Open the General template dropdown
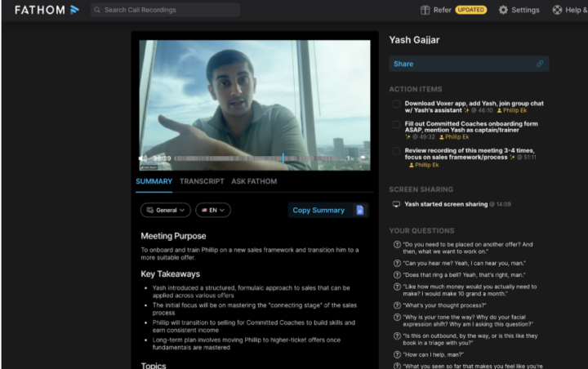 (x=165, y=210)
